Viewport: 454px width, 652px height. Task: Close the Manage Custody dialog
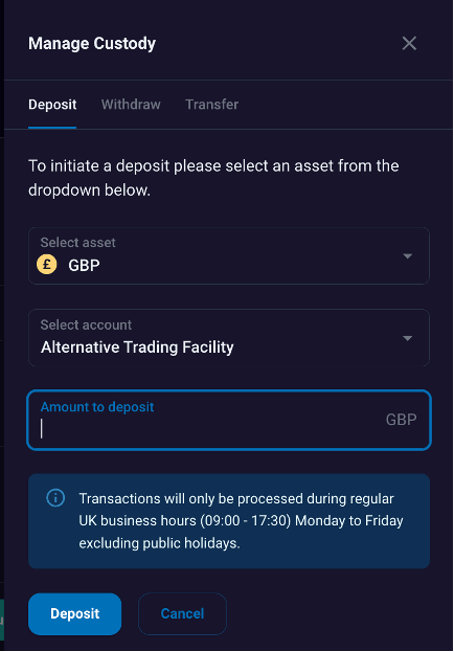click(x=409, y=43)
